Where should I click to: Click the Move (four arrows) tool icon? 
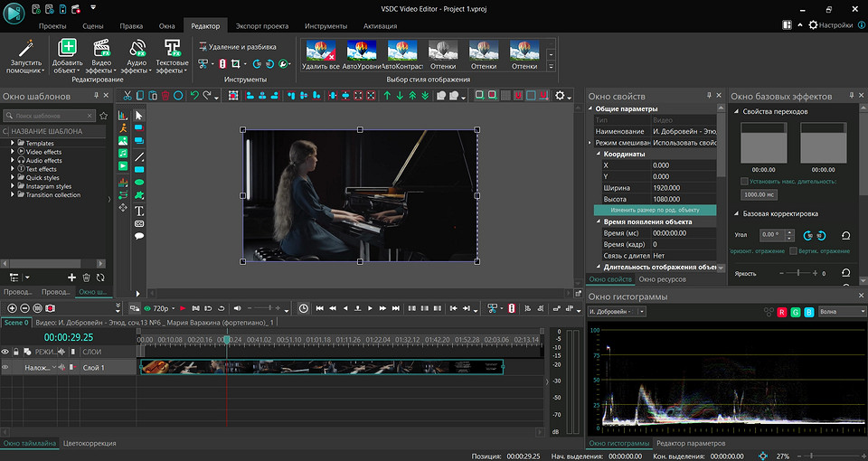123,208
